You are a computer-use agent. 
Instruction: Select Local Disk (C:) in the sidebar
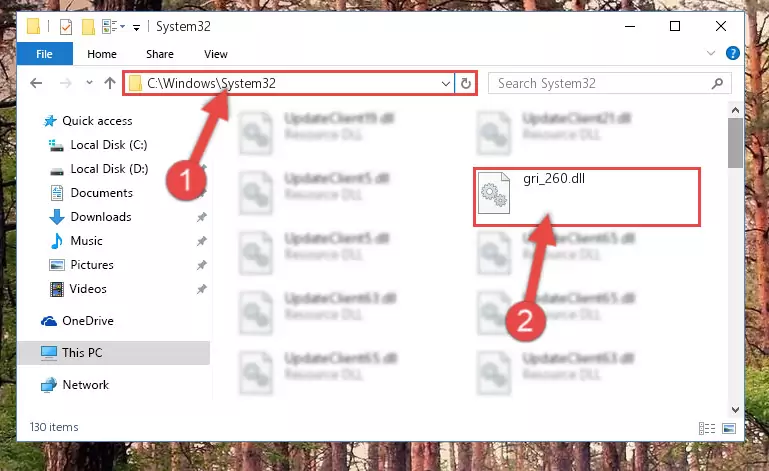108,145
